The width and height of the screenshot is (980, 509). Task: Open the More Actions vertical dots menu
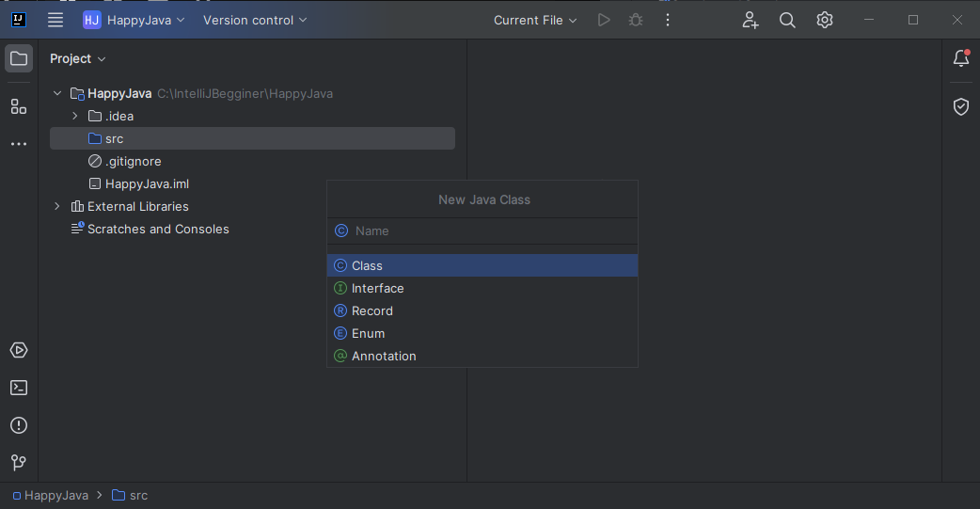click(x=668, y=20)
